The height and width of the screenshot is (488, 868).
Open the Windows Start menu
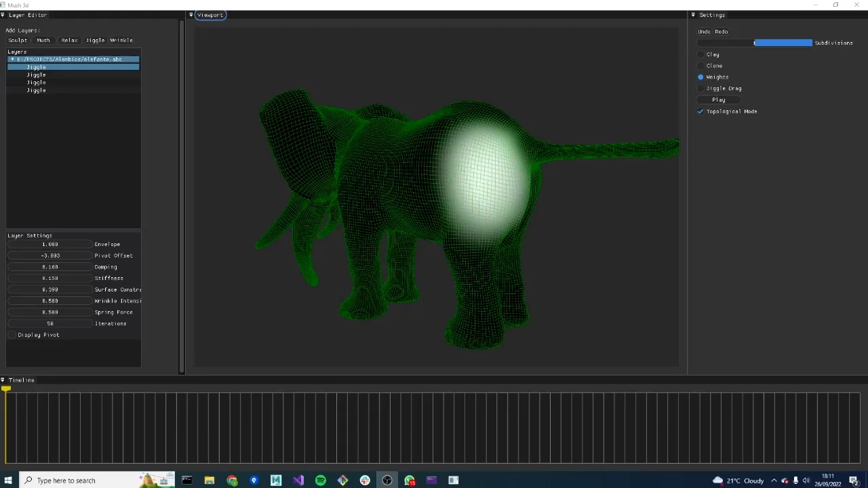8,481
